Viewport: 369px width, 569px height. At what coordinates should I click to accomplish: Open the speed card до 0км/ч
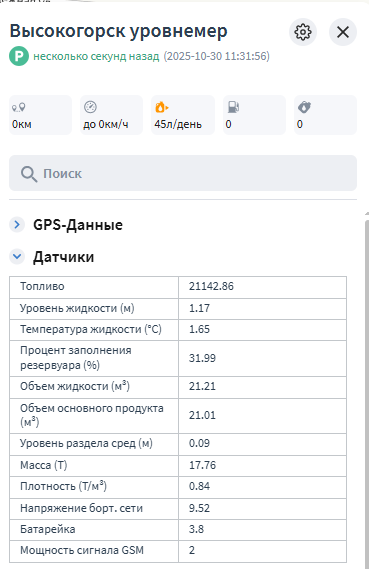click(x=111, y=115)
